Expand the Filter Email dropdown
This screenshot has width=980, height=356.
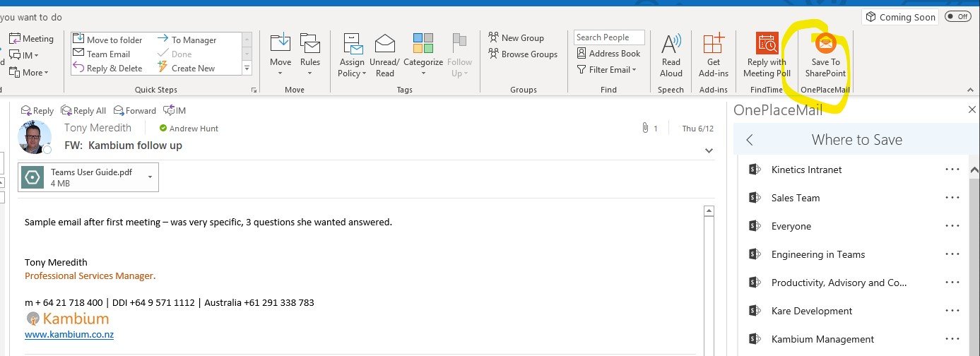607,70
